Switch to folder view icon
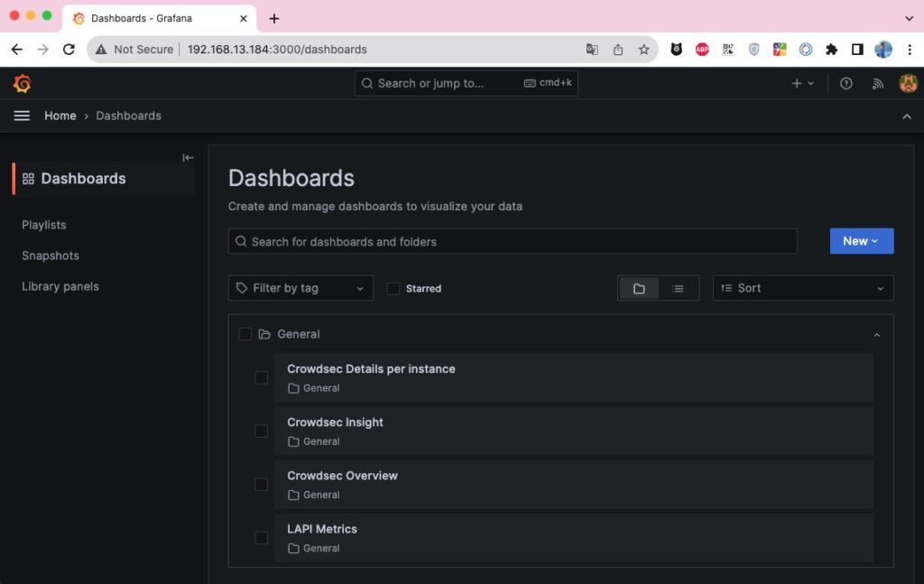This screenshot has height=584, width=924. [639, 288]
